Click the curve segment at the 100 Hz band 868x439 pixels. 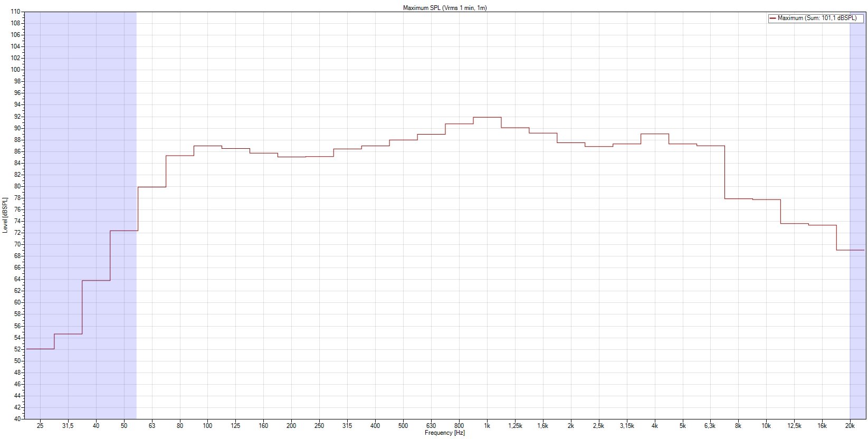tap(207, 146)
